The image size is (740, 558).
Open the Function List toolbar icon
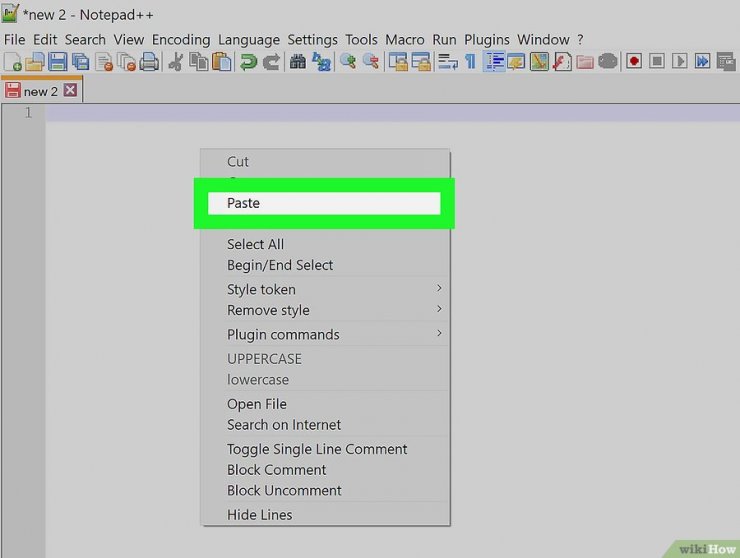click(x=562, y=62)
